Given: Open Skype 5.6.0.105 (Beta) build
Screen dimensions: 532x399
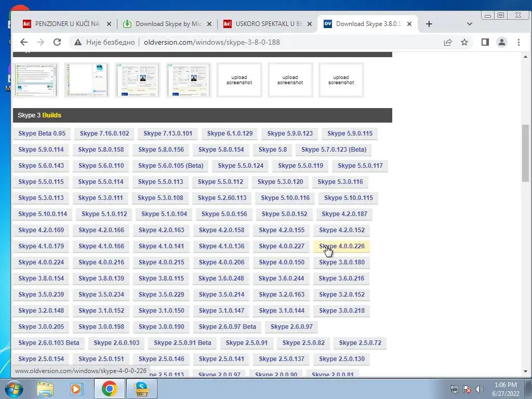Looking at the screenshot, I should click(170, 166).
